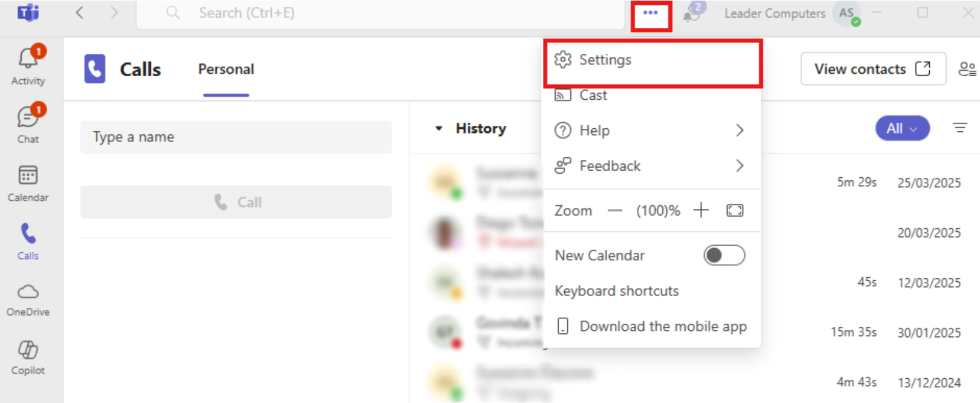Open the history filter lines icon

[960, 128]
